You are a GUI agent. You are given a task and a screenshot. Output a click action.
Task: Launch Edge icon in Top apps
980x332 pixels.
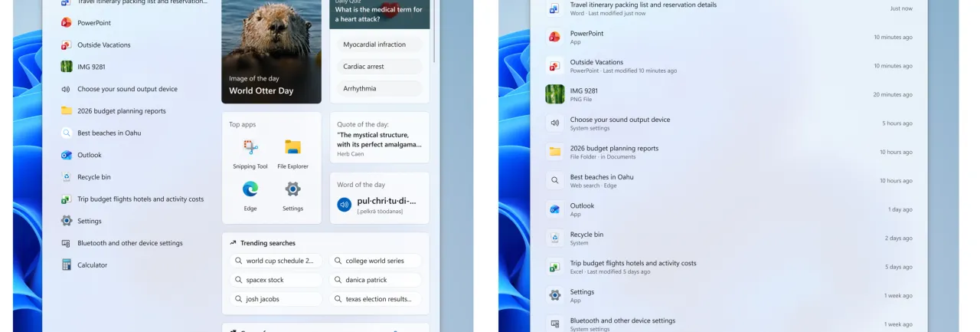coord(250,189)
